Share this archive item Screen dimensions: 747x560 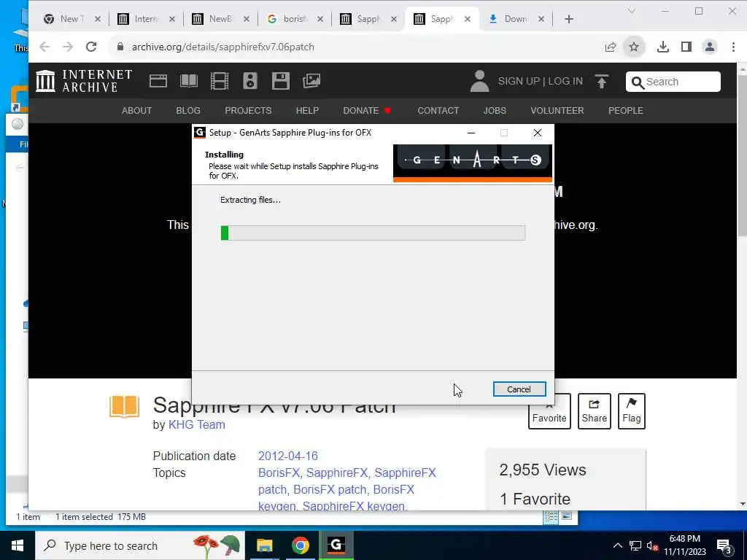(x=594, y=411)
